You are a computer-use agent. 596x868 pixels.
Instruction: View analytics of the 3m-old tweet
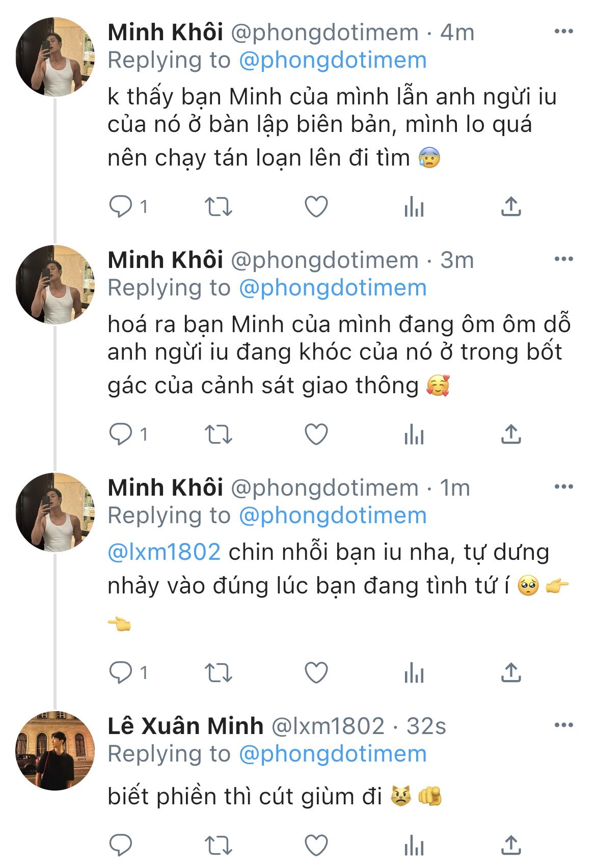point(414,435)
